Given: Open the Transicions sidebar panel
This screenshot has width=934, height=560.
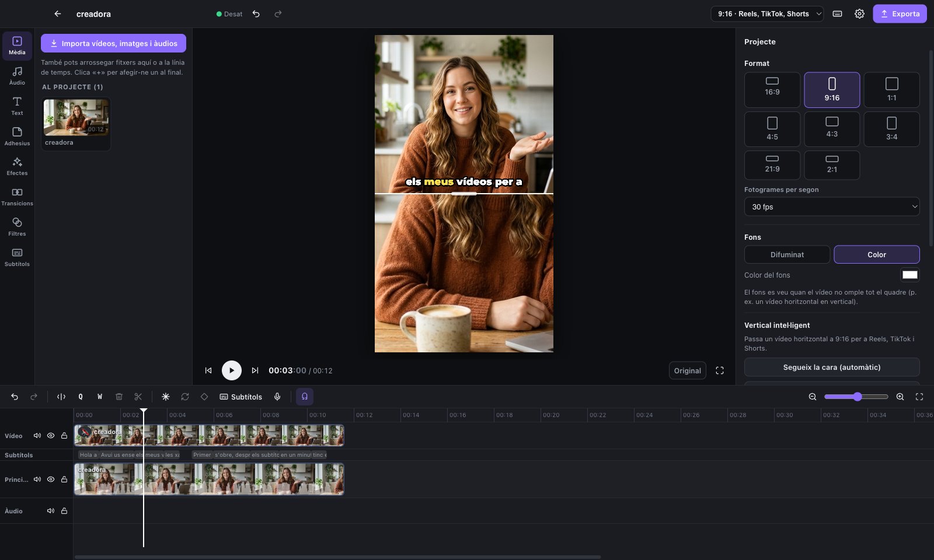Looking at the screenshot, I should (17, 197).
